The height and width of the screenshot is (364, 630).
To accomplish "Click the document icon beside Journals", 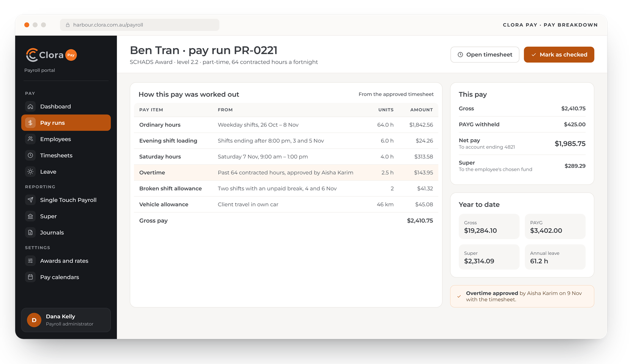I will click(x=30, y=232).
